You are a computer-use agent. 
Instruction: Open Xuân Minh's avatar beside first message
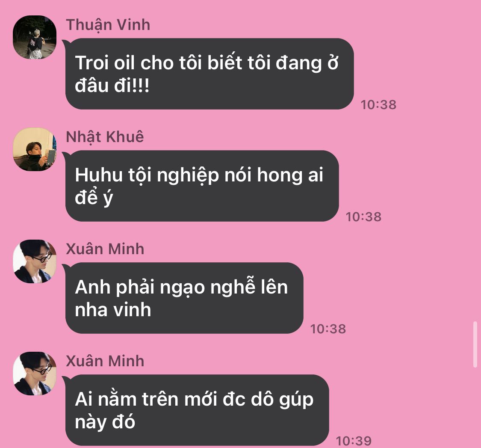pyautogui.click(x=35, y=261)
